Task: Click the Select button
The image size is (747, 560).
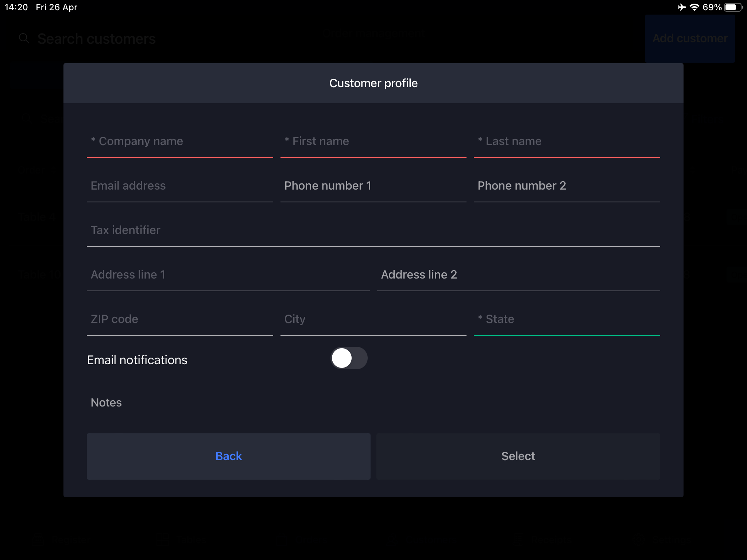Action: tap(518, 456)
